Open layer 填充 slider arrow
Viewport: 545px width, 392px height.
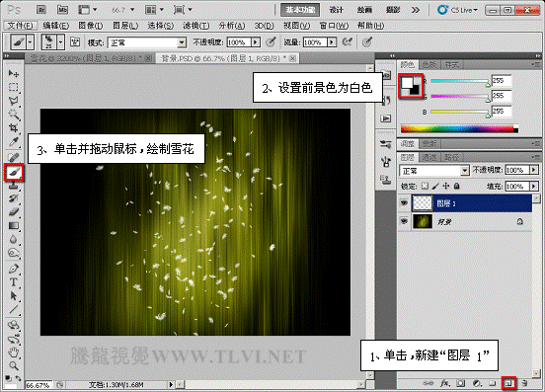click(x=534, y=187)
